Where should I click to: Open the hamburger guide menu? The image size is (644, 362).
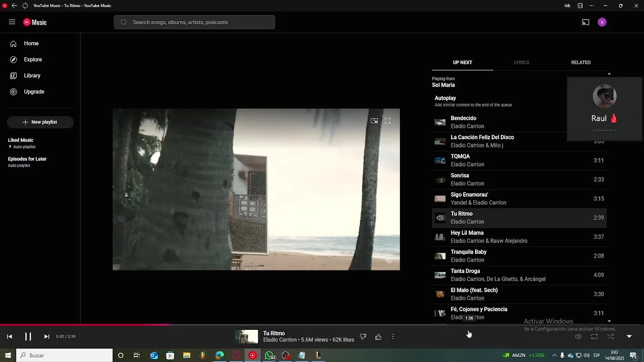[x=12, y=22]
